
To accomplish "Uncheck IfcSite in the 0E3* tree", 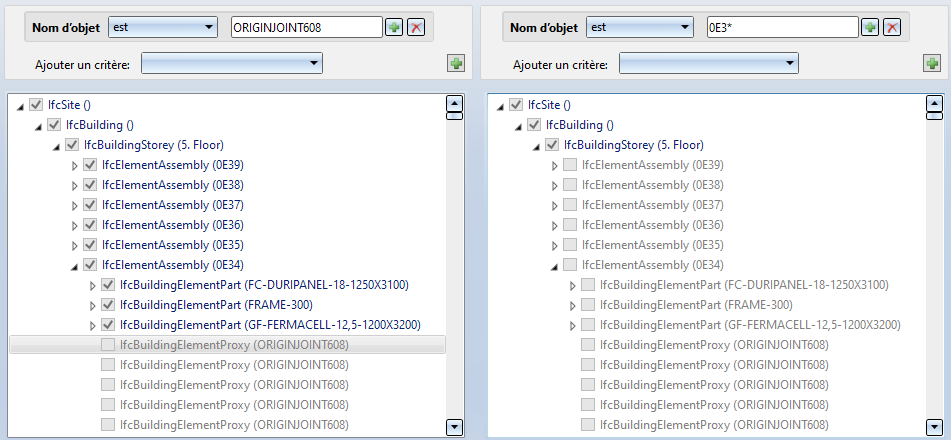I will point(516,105).
